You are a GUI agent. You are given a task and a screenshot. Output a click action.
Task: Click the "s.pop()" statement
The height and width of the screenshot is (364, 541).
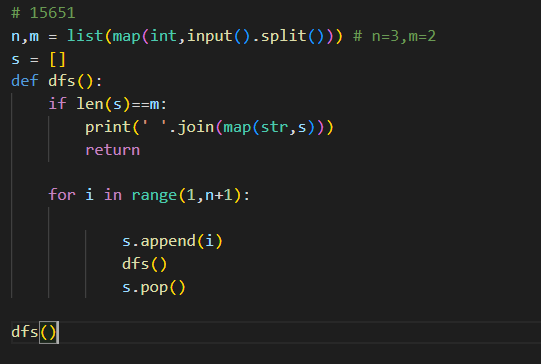[154, 287]
